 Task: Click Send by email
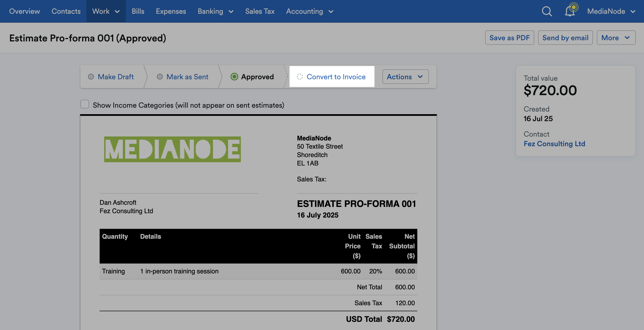tap(565, 38)
